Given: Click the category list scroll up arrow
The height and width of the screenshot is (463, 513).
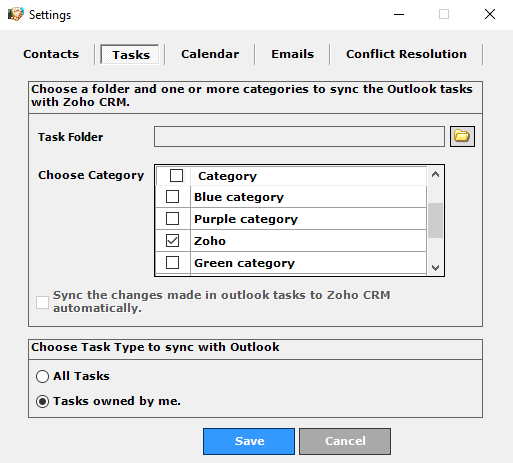Looking at the screenshot, I should coord(435,174).
